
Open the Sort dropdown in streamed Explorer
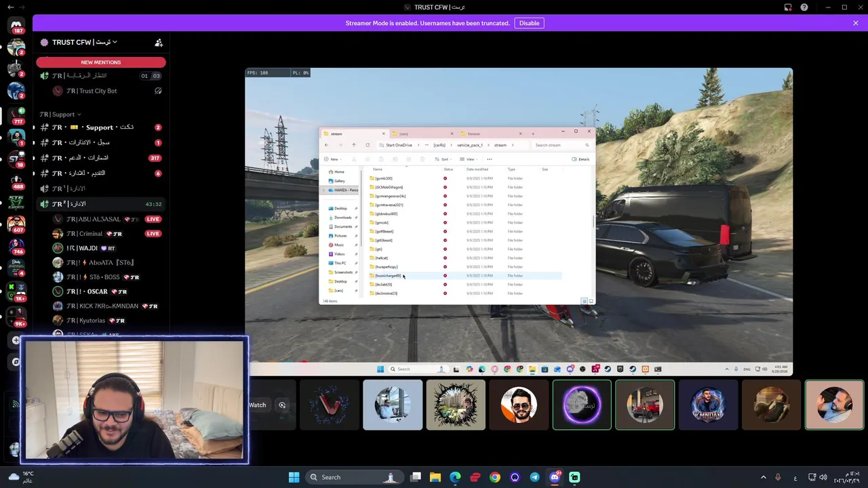pos(445,159)
